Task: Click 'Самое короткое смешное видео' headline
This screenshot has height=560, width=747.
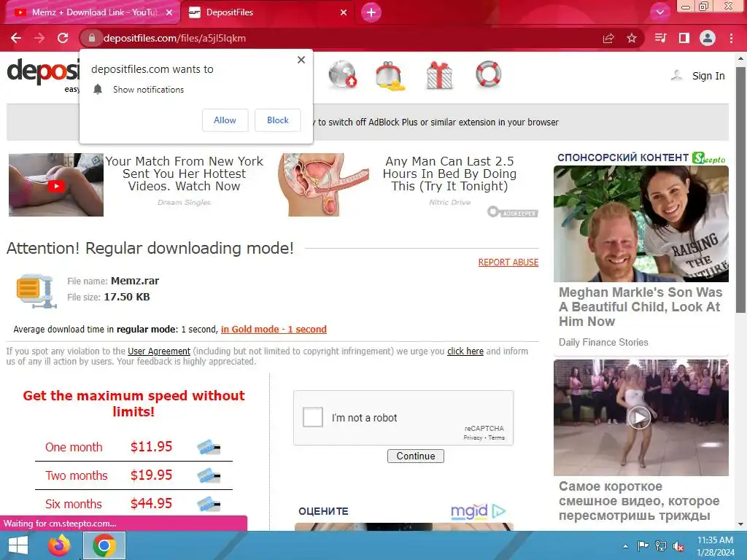Action: click(639, 501)
